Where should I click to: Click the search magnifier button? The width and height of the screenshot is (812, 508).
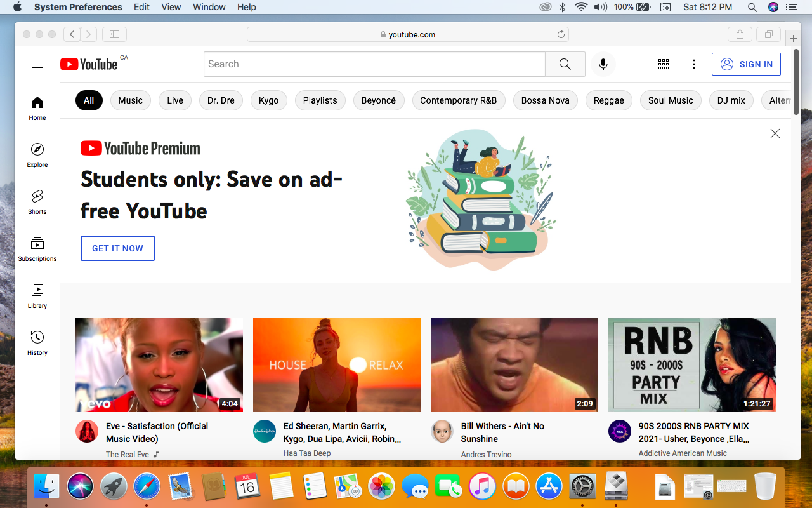tap(565, 64)
